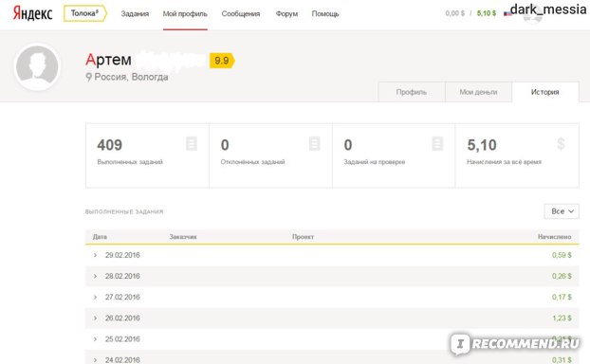Open the user avatar in header
The width and height of the screenshot is (590, 364).
(x=532, y=15)
